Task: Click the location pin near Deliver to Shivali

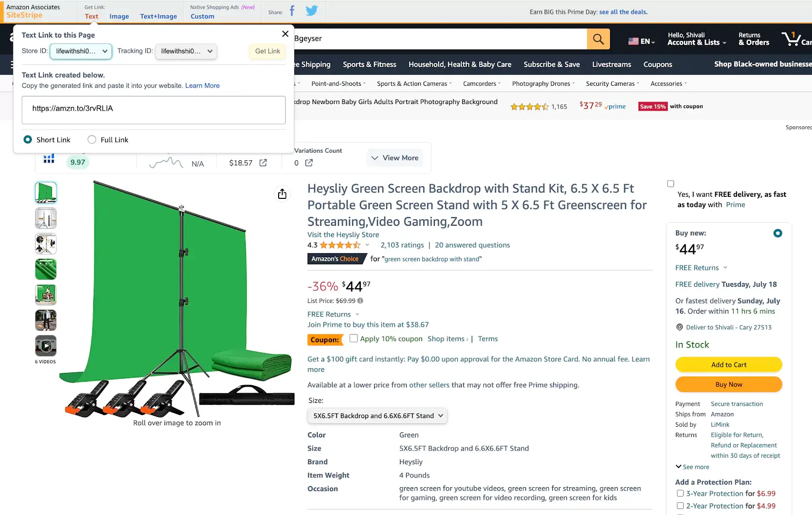Action: tap(680, 327)
